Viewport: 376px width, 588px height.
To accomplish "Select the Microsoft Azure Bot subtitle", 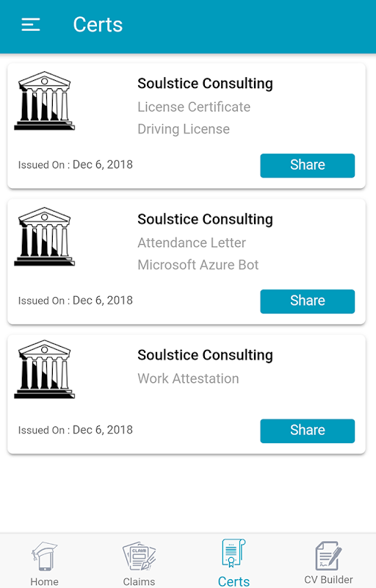I will [x=198, y=265].
